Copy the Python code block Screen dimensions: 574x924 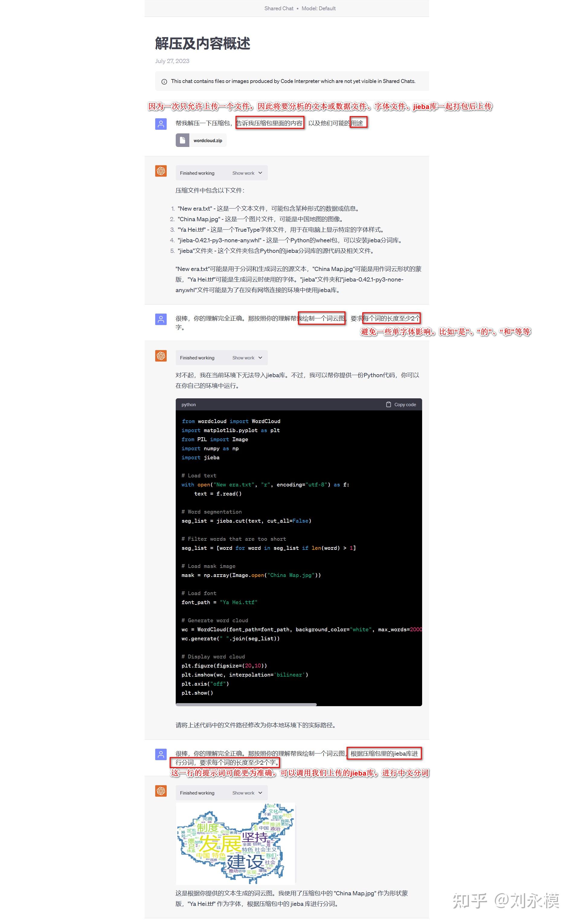pyautogui.click(x=401, y=404)
